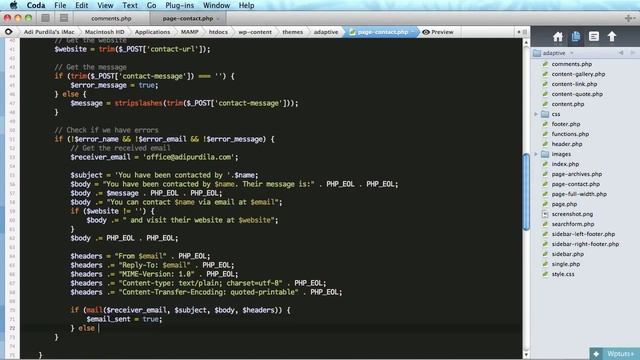This screenshot has height=360, width=640.
Task: Open searchform.php in the file list
Action: click(573, 224)
